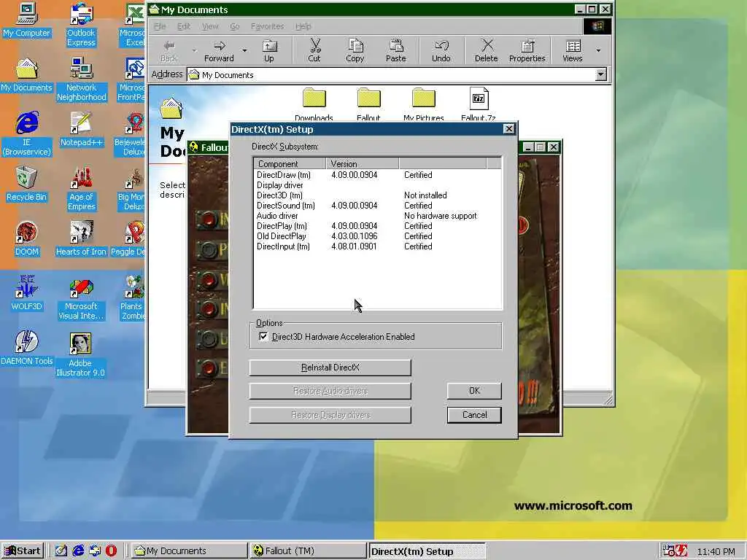This screenshot has height=560, width=747.
Task: Click Forward toolbar button in My Documents
Action: [x=219, y=51]
